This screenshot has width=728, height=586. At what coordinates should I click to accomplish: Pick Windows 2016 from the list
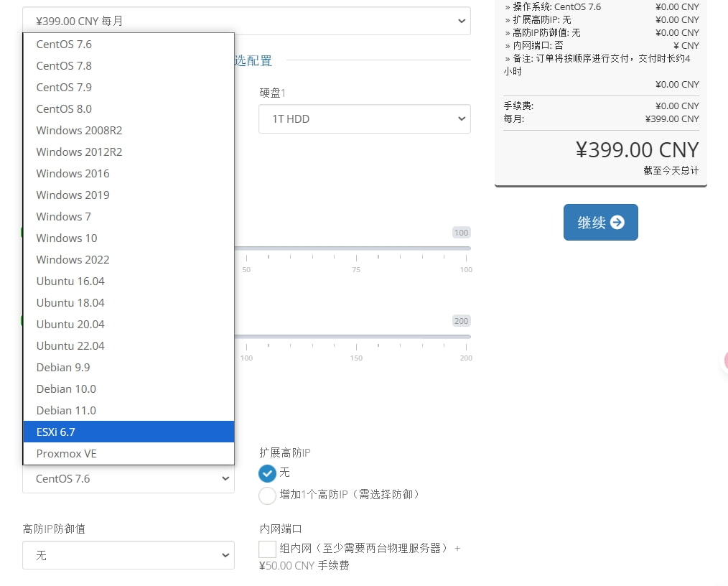click(129, 173)
